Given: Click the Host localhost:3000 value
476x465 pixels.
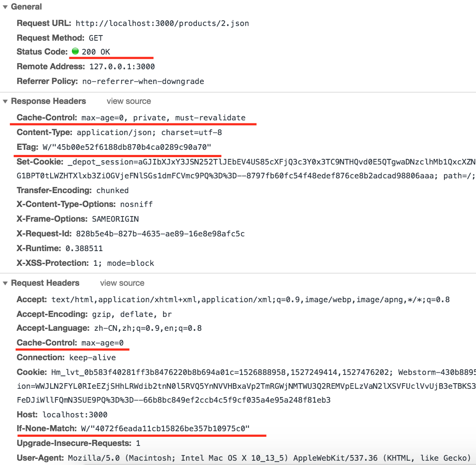Looking at the screenshot, I should [x=75, y=415].
